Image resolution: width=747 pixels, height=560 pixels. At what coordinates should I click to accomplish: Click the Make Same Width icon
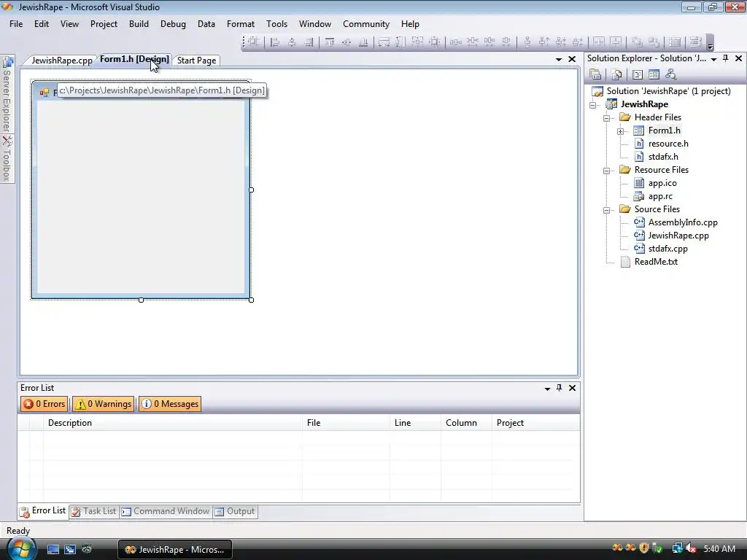384,42
